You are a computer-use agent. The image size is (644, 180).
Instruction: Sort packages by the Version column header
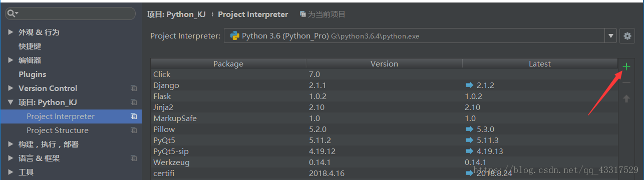tap(384, 63)
